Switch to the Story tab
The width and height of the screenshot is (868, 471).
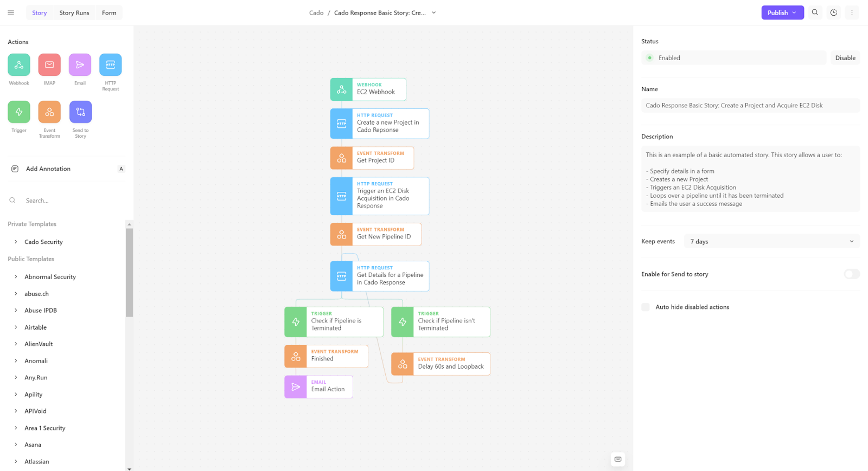tap(40, 12)
